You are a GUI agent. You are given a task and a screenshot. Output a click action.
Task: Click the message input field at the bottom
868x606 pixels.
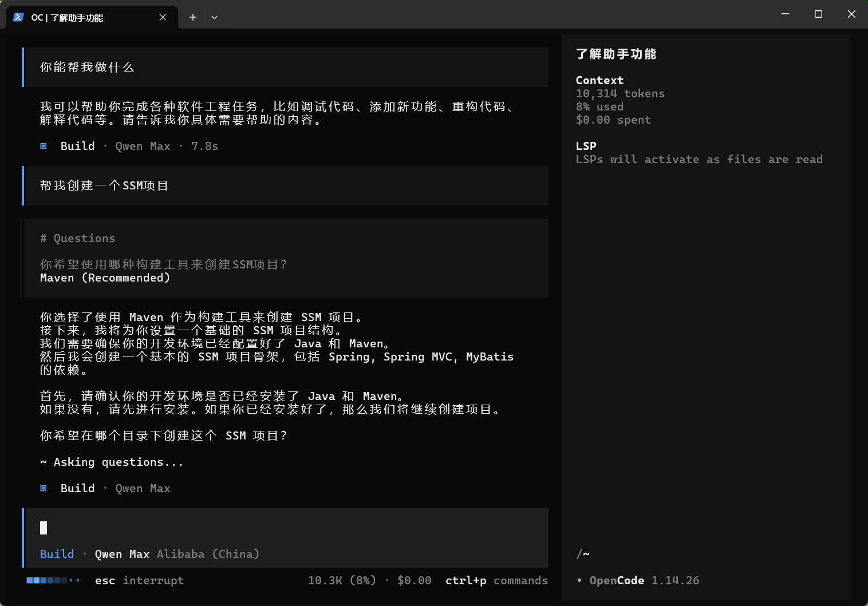coord(229,528)
